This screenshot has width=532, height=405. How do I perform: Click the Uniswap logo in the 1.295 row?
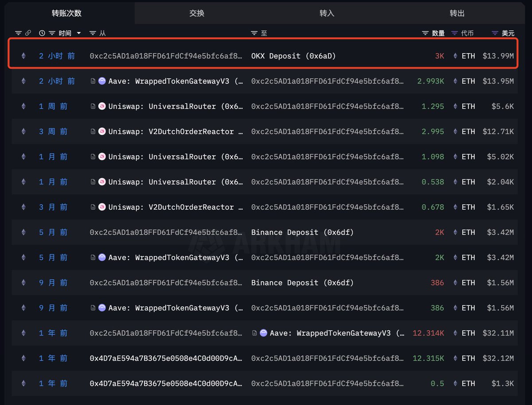coord(102,106)
